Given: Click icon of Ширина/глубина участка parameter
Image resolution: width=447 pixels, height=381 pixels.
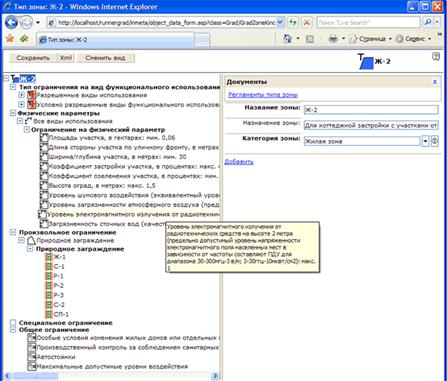Looking at the screenshot, I should (x=44, y=157).
